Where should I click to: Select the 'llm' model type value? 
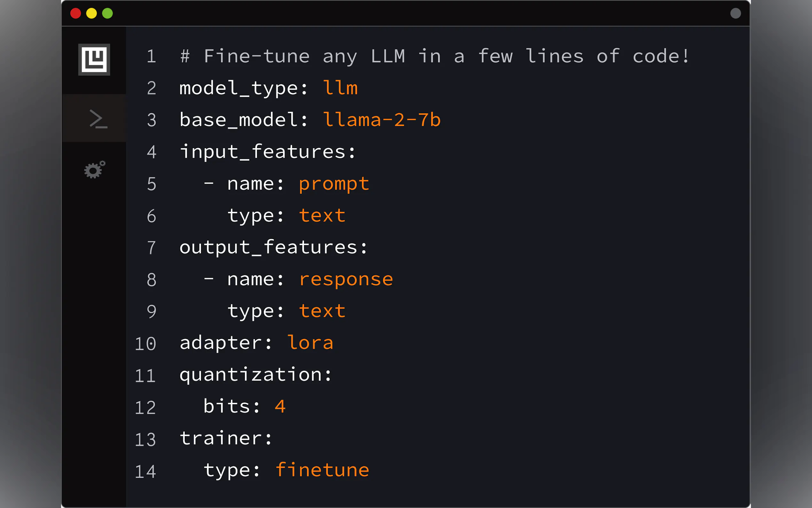[x=340, y=88]
